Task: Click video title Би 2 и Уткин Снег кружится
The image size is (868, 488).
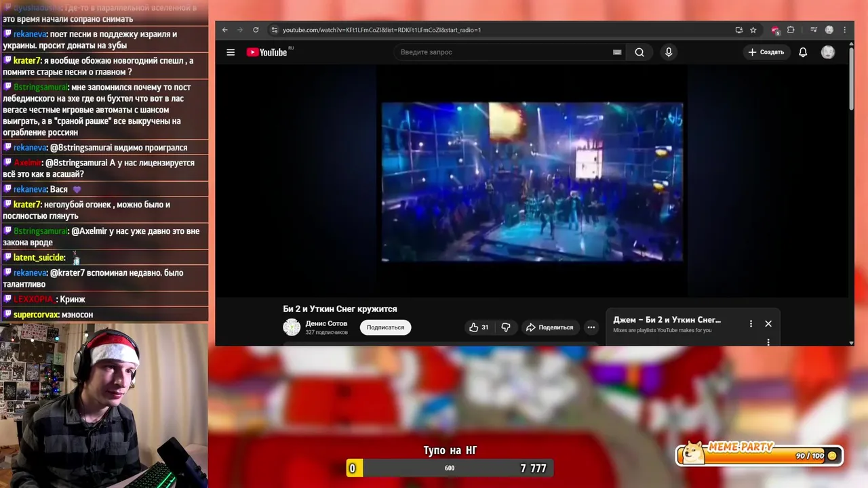Action: pyautogui.click(x=340, y=309)
